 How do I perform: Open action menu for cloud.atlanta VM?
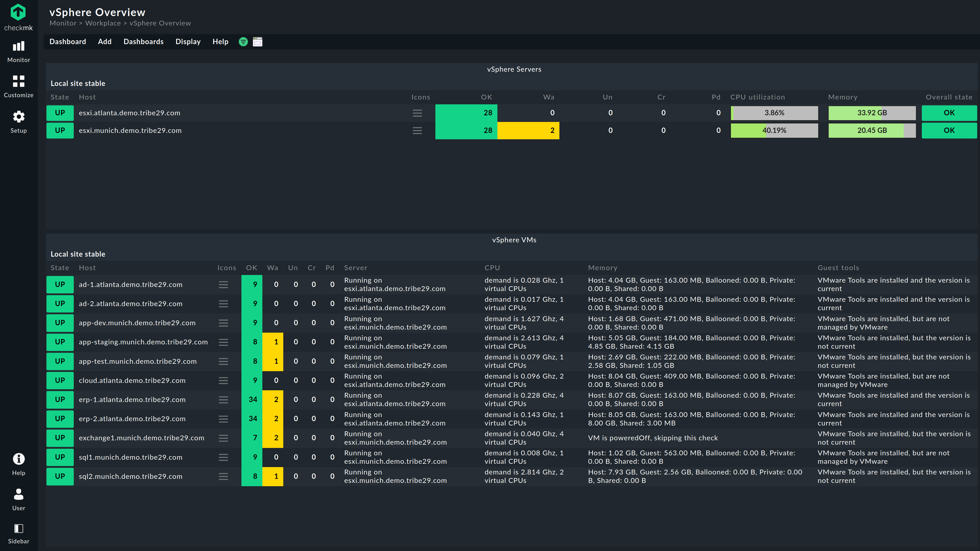[223, 380]
